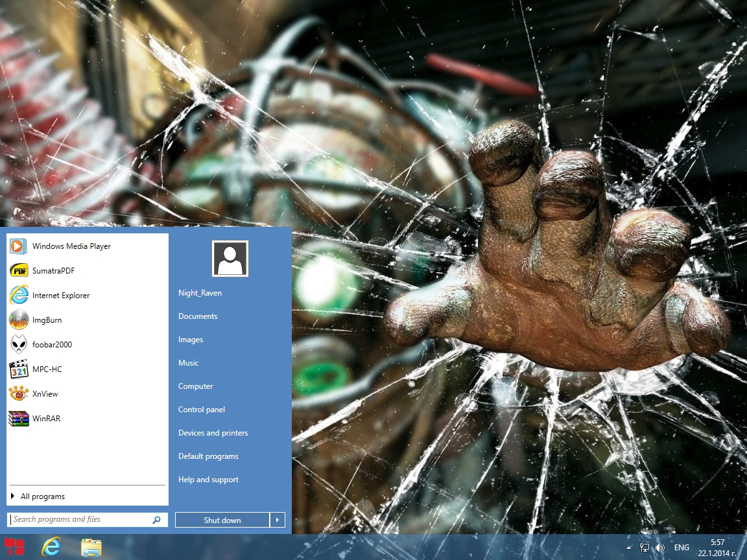The height and width of the screenshot is (560, 747).
Task: Select the Windows Media Player label
Action: click(x=71, y=246)
